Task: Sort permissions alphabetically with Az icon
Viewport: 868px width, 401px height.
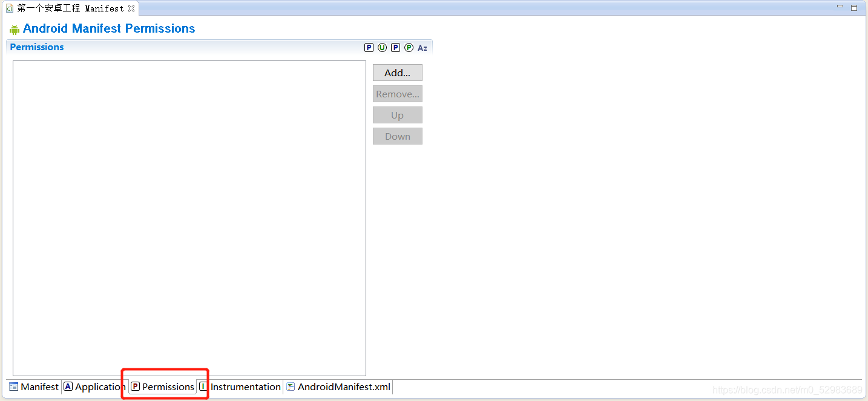Action: tap(422, 48)
